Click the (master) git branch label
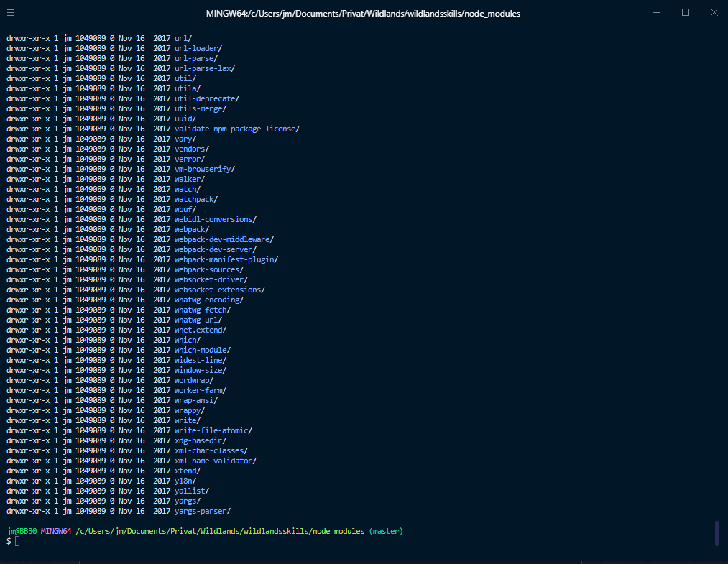This screenshot has width=728, height=564. click(x=387, y=531)
